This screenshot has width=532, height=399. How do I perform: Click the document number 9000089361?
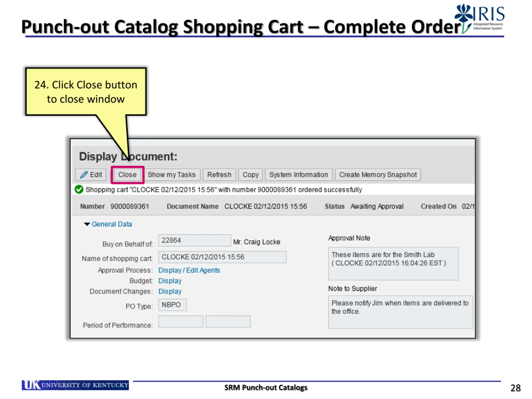[x=130, y=206]
